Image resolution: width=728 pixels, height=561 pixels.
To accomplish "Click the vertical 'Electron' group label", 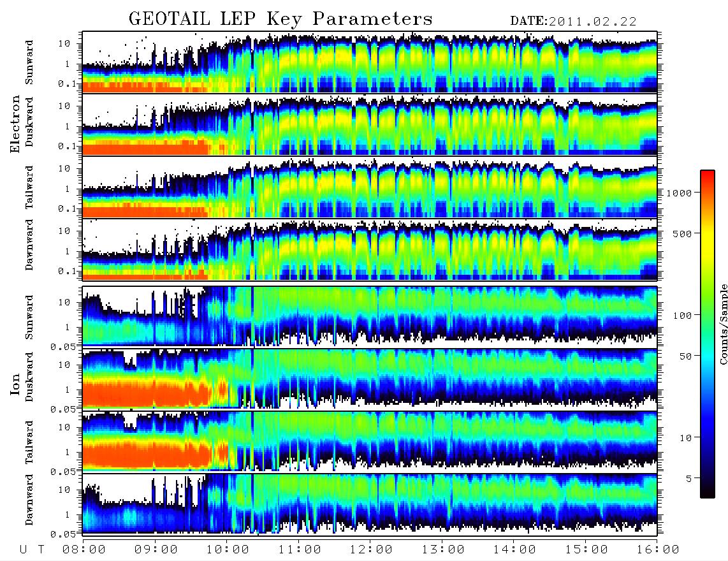I will pyautogui.click(x=15, y=124).
